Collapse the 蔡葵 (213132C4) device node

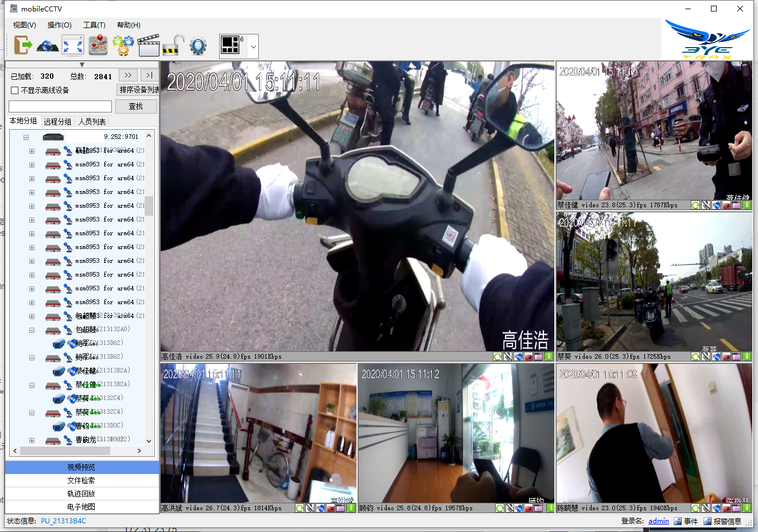(x=32, y=413)
